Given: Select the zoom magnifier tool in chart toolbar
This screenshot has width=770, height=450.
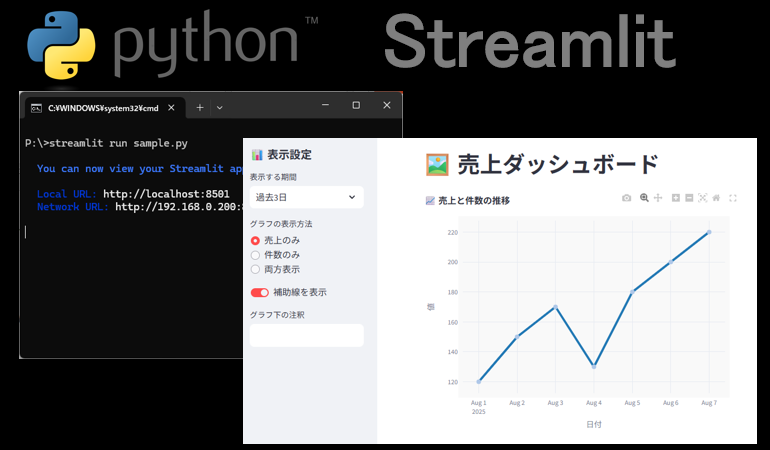Looking at the screenshot, I should 644,197.
